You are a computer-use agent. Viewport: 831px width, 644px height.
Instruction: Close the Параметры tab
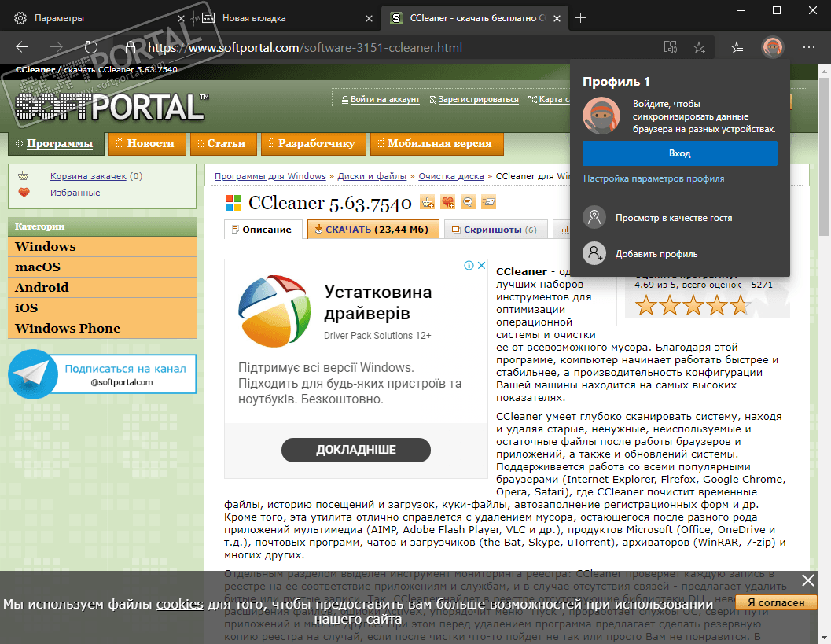pyautogui.click(x=181, y=18)
